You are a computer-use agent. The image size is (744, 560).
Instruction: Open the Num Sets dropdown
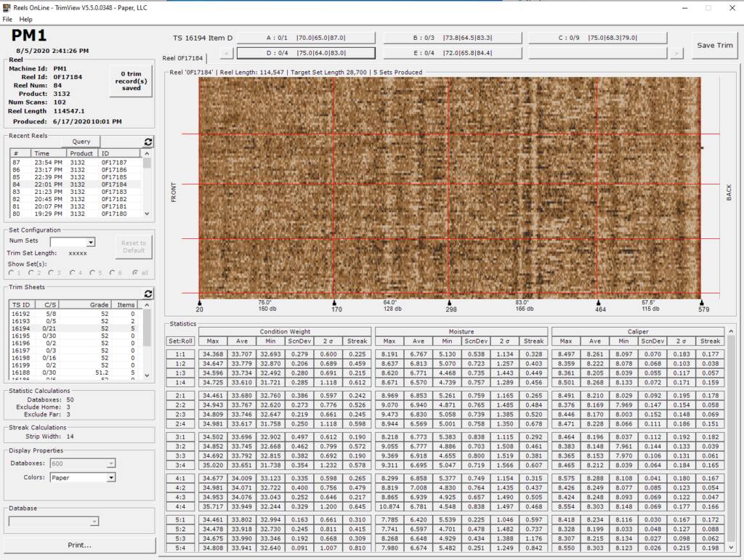(x=90, y=243)
